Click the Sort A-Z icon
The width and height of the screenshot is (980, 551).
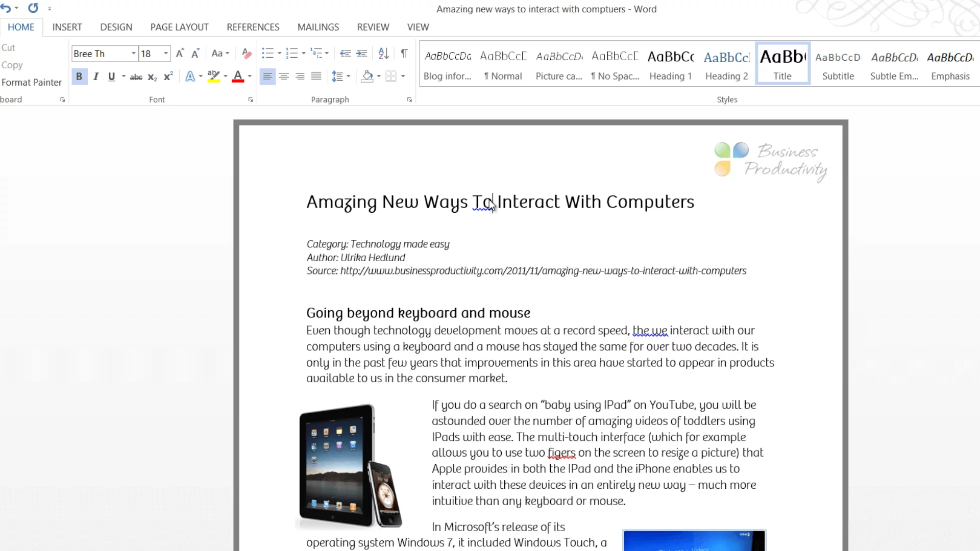pyautogui.click(x=383, y=53)
